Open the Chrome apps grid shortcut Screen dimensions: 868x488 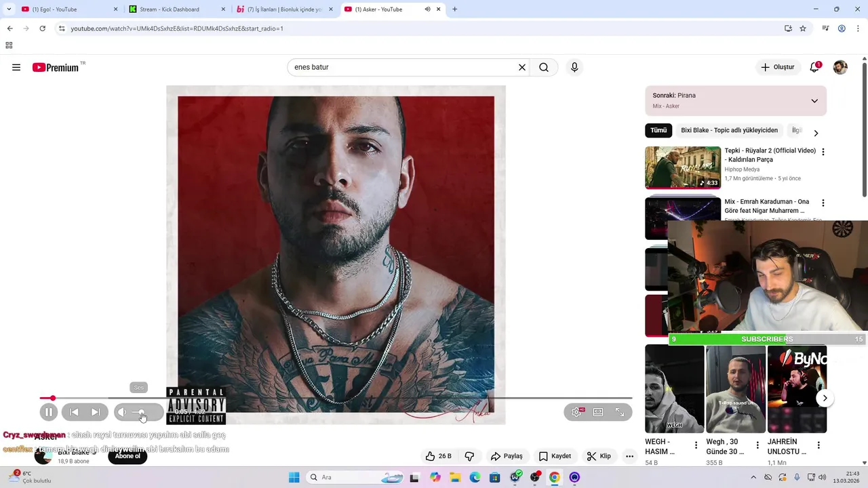pyautogui.click(x=9, y=45)
